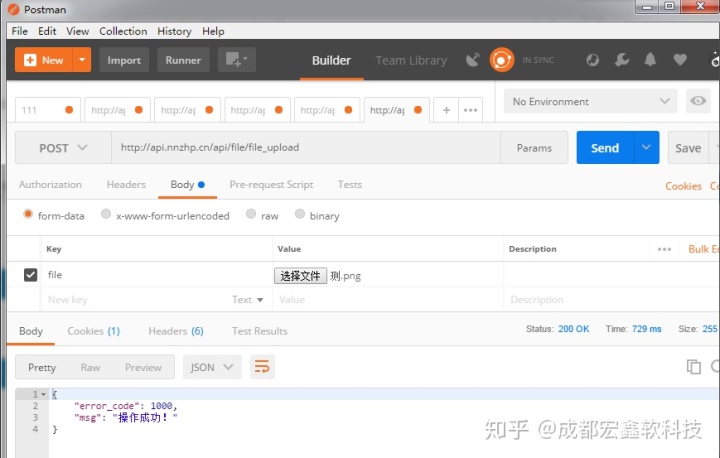Show notifications via the bell icon

pos(650,59)
